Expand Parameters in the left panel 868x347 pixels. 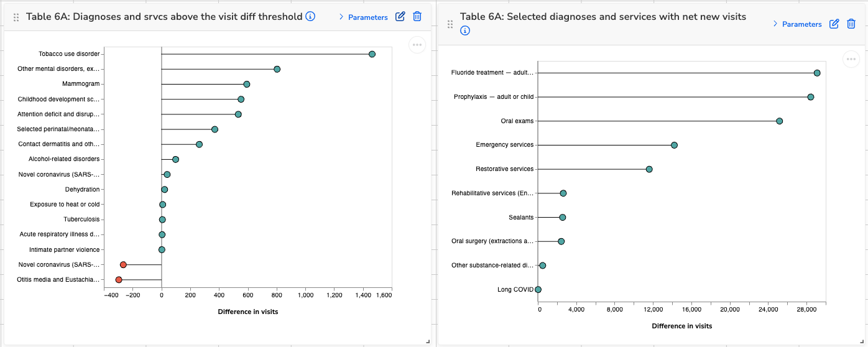click(x=363, y=17)
